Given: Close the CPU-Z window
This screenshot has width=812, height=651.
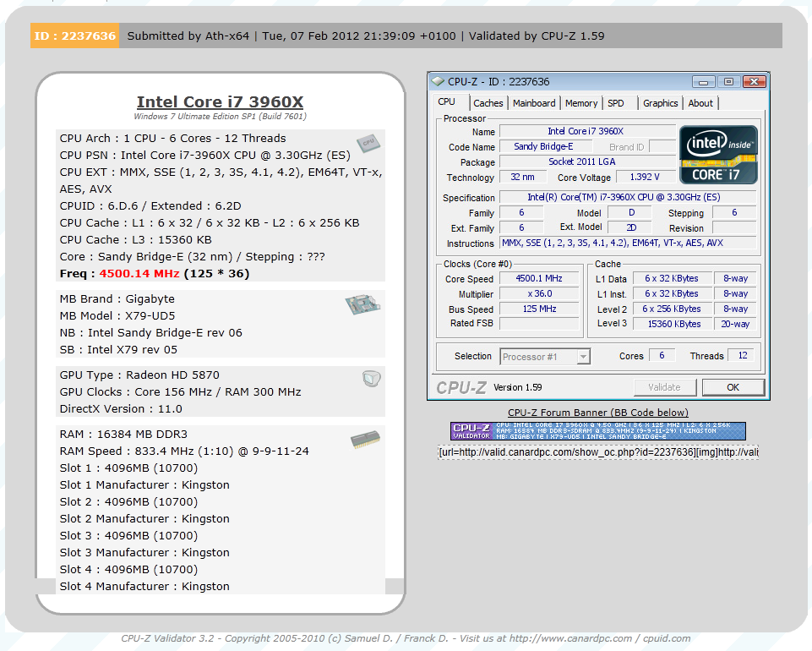Looking at the screenshot, I should click(754, 81).
